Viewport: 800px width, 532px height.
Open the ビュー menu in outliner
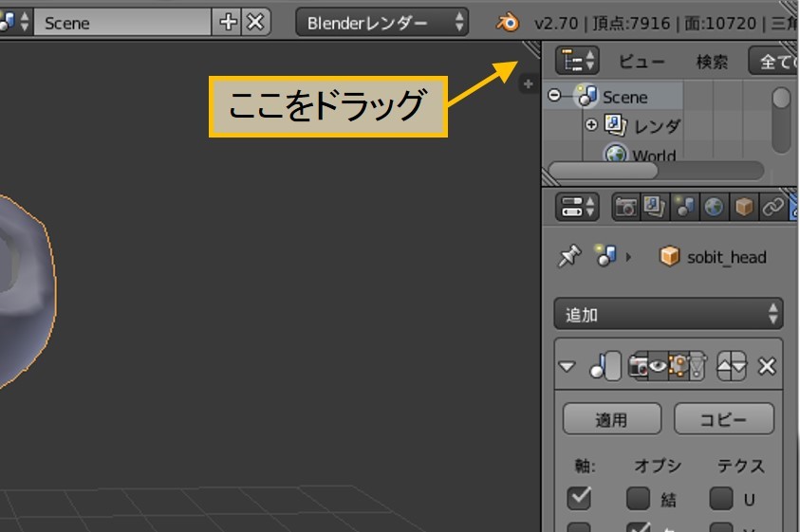tap(642, 62)
